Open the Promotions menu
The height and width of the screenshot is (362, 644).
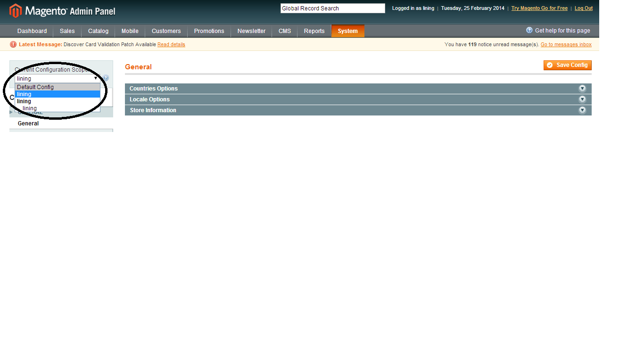209,31
